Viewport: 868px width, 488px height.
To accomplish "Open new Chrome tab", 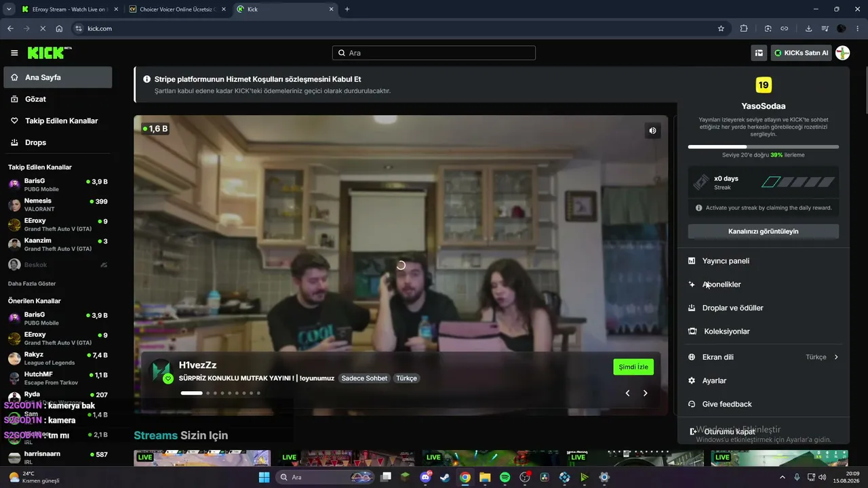I will pyautogui.click(x=347, y=9).
